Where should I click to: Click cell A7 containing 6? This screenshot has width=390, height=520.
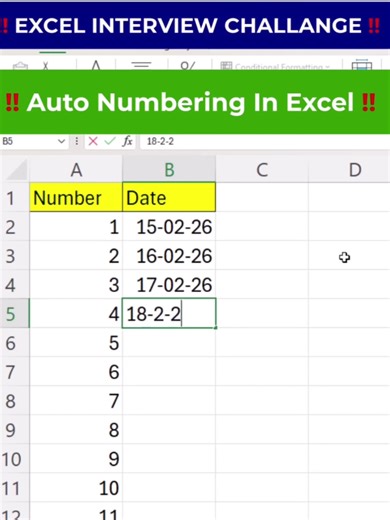click(x=76, y=371)
